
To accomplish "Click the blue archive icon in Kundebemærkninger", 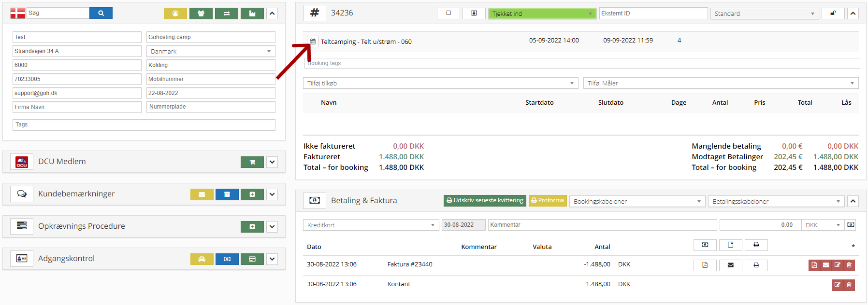I will [227, 194].
